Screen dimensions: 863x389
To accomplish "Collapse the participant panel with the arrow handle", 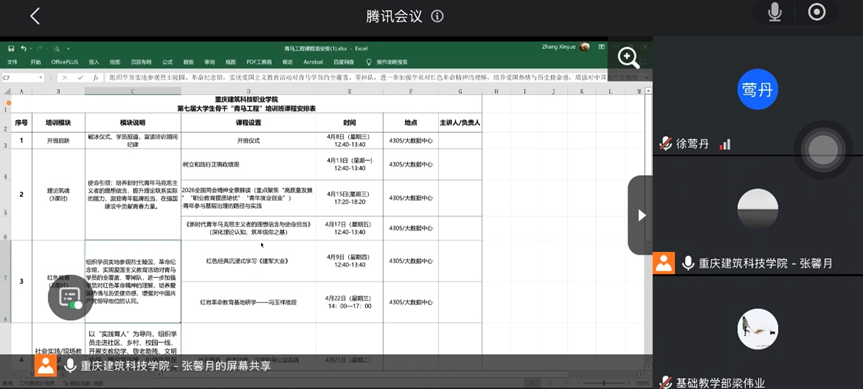I will pos(641,215).
